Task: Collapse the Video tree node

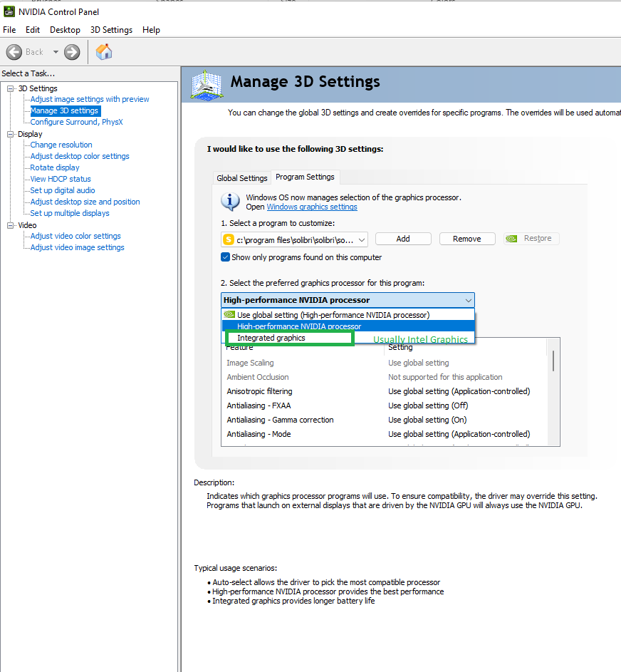Action: 10,225
